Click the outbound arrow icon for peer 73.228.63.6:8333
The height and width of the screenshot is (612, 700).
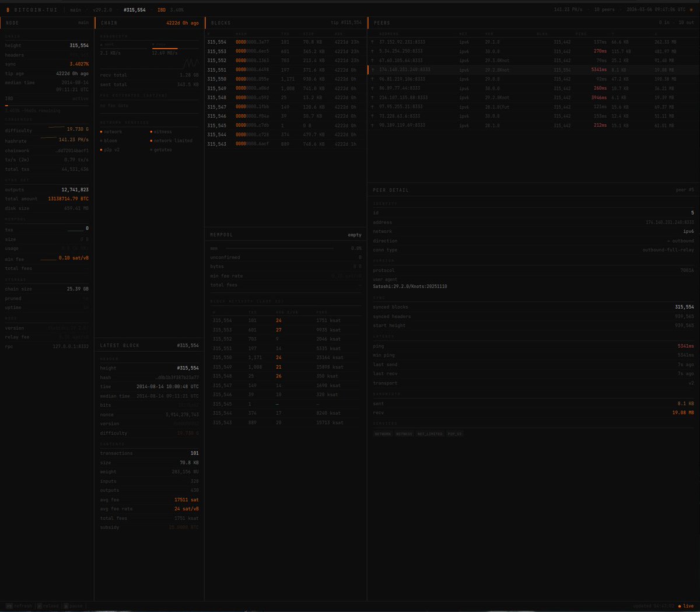(x=373, y=116)
